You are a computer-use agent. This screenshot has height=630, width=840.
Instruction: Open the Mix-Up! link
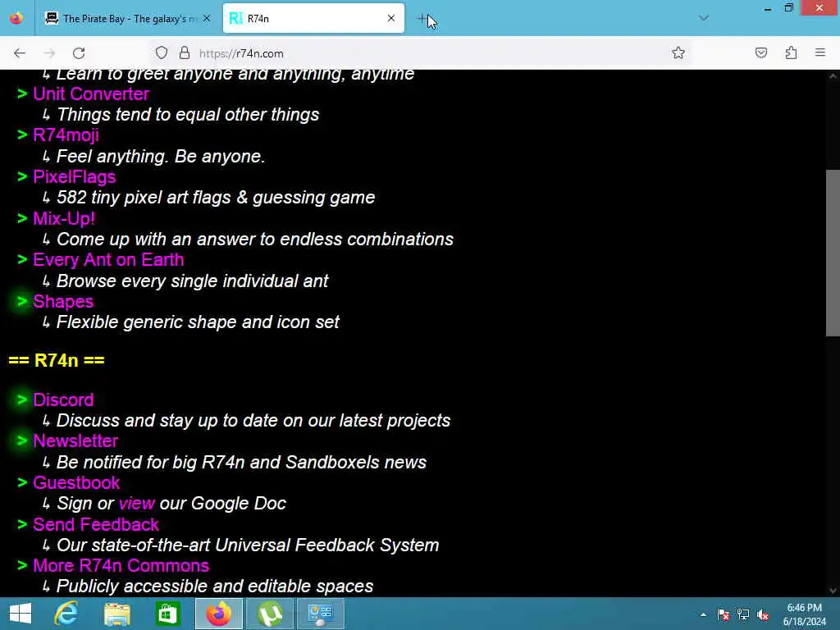click(x=64, y=218)
